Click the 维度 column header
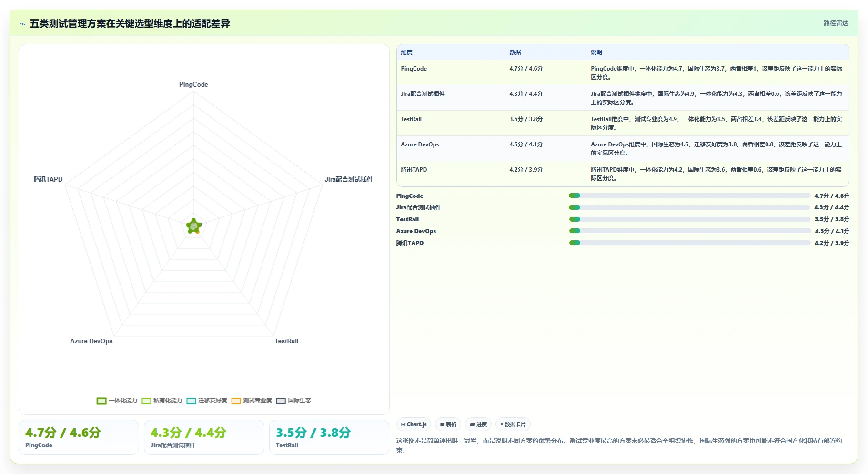 coord(406,52)
